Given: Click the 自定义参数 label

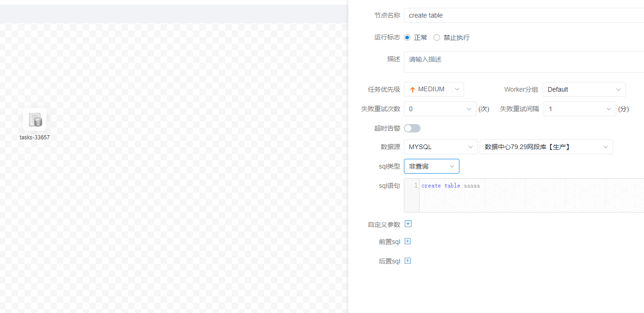Looking at the screenshot, I should [384, 225].
